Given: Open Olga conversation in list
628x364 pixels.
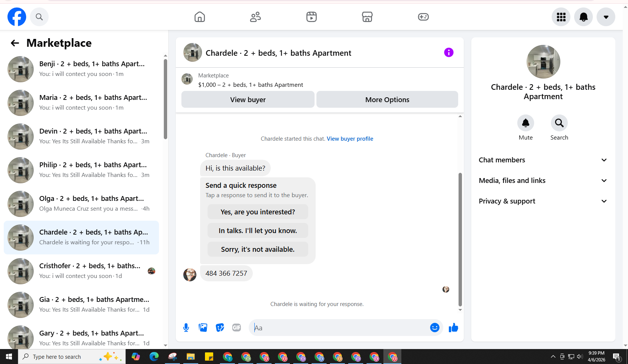Looking at the screenshot, I should pos(81,204).
